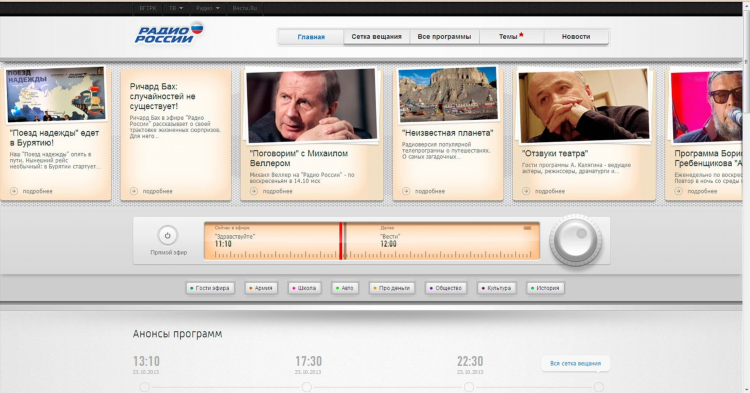Select the Гости эфира topic tag
This screenshot has width=750, height=393.
(210, 288)
